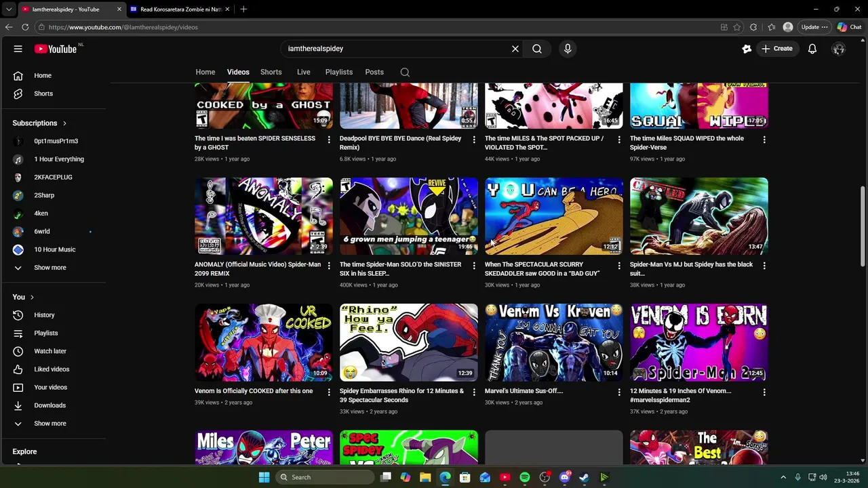The width and height of the screenshot is (868, 488).
Task: Clear the search box with the X
Action: tap(515, 49)
